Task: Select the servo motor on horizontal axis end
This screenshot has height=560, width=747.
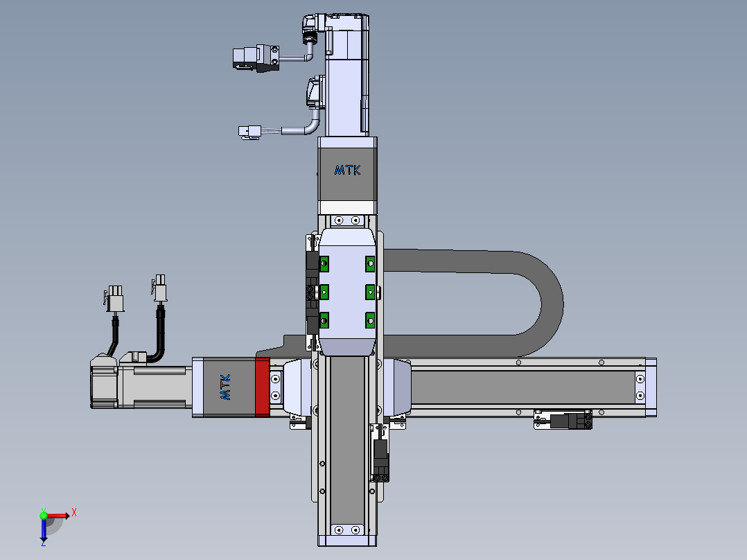Action: point(141,387)
